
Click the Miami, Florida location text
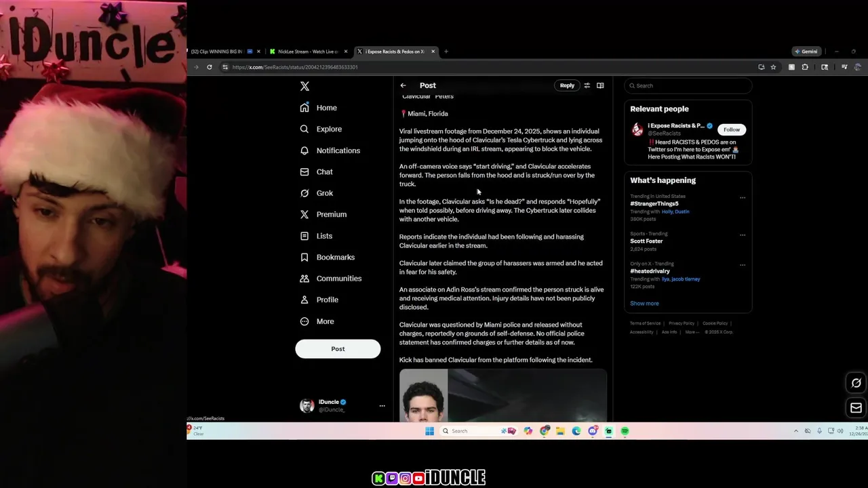(x=428, y=114)
